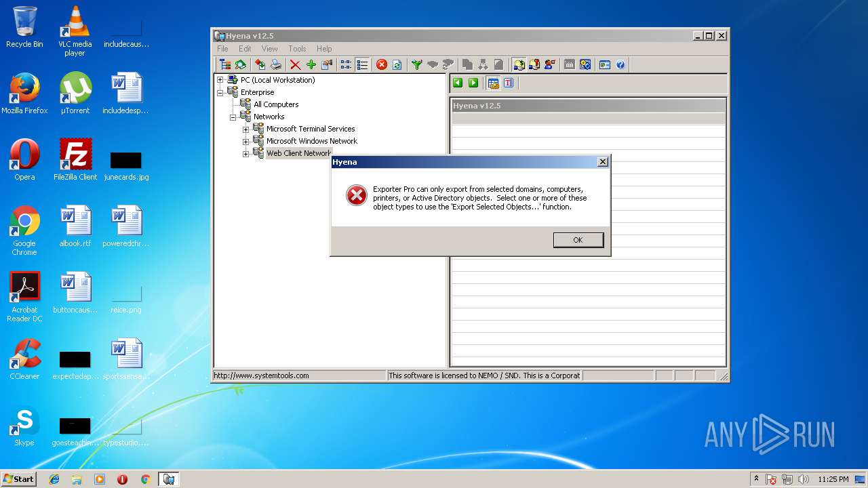Click the red diamond import icon
Image resolution: width=868 pixels, height=488 pixels.
(260, 65)
